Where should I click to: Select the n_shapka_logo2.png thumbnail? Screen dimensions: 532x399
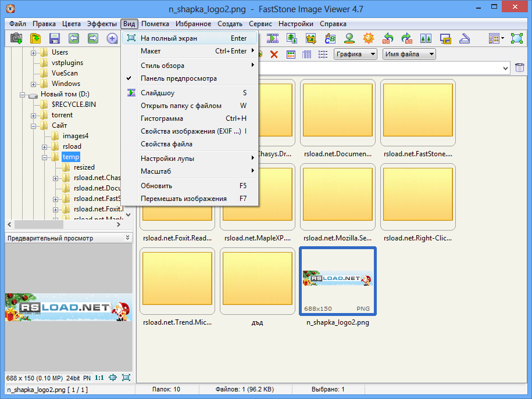(337, 281)
